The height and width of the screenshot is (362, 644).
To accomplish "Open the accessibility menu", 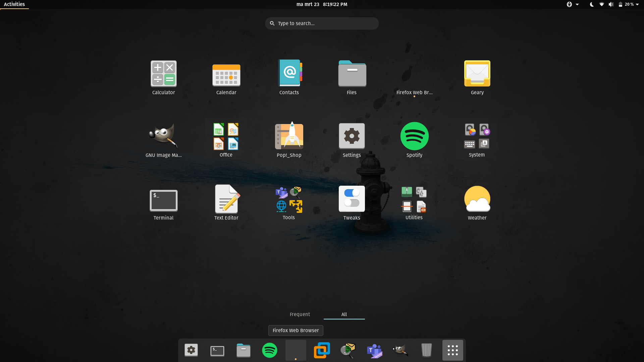I will (573, 4).
